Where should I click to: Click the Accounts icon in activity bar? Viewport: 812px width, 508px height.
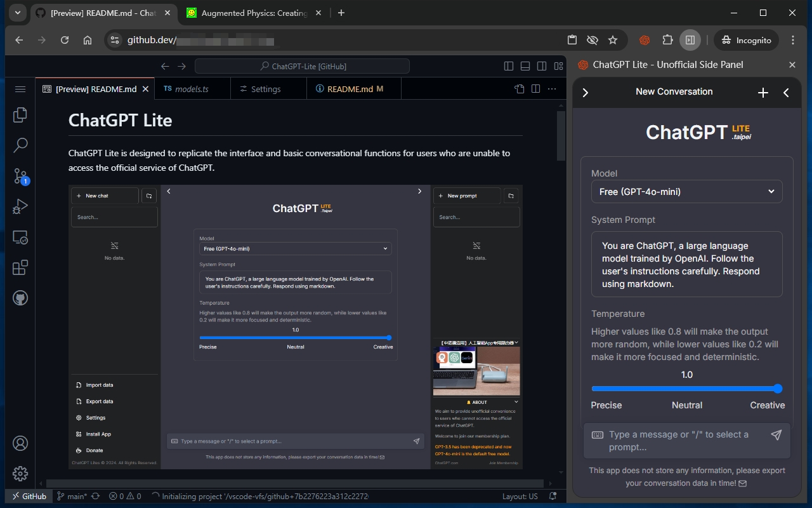click(20, 443)
